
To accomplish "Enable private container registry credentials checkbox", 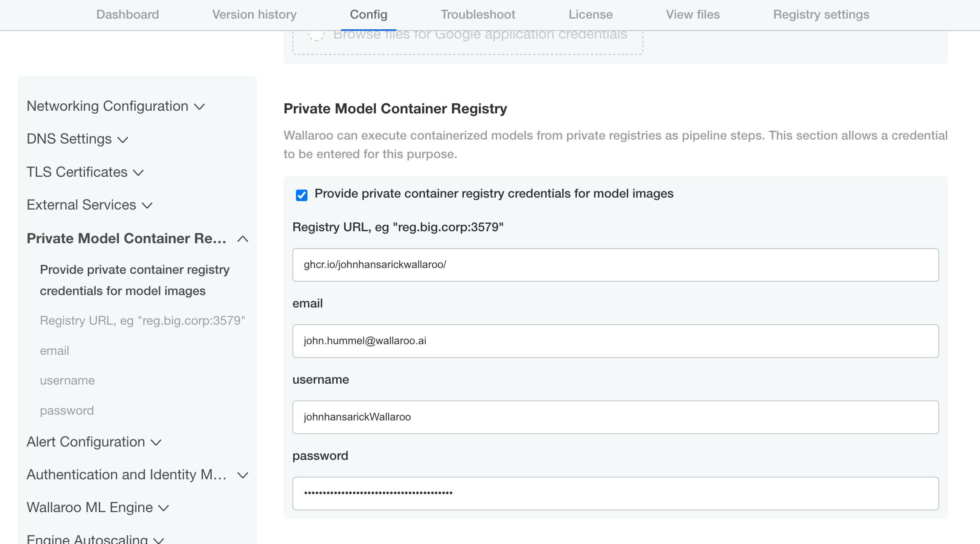I will tap(301, 195).
